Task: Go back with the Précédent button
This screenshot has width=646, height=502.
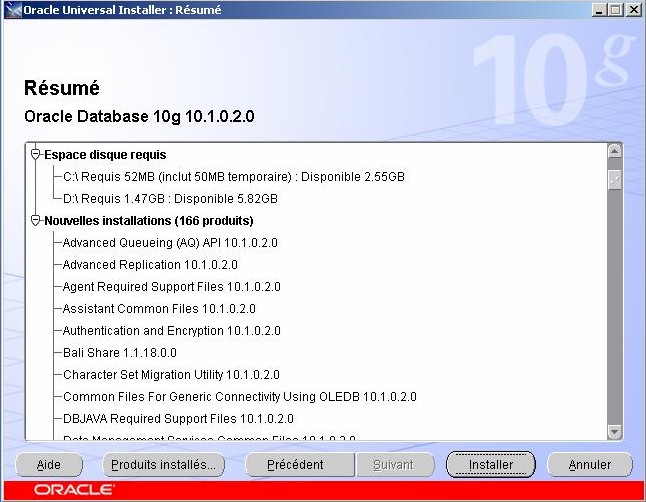Action: pyautogui.click(x=296, y=465)
